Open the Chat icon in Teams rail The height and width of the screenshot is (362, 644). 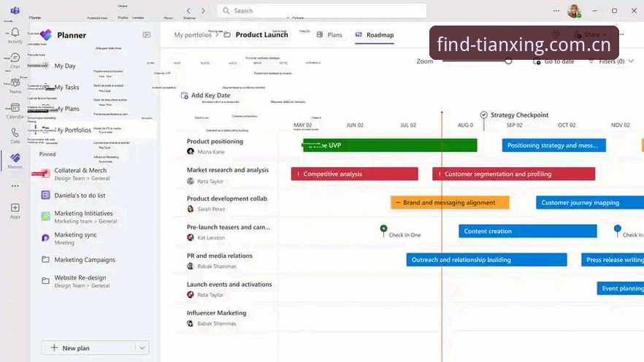pos(15,58)
